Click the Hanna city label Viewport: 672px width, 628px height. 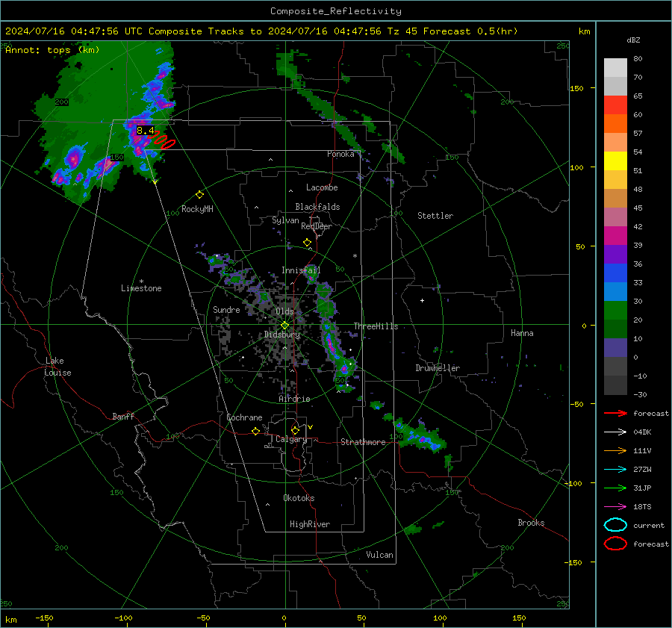[x=522, y=334]
